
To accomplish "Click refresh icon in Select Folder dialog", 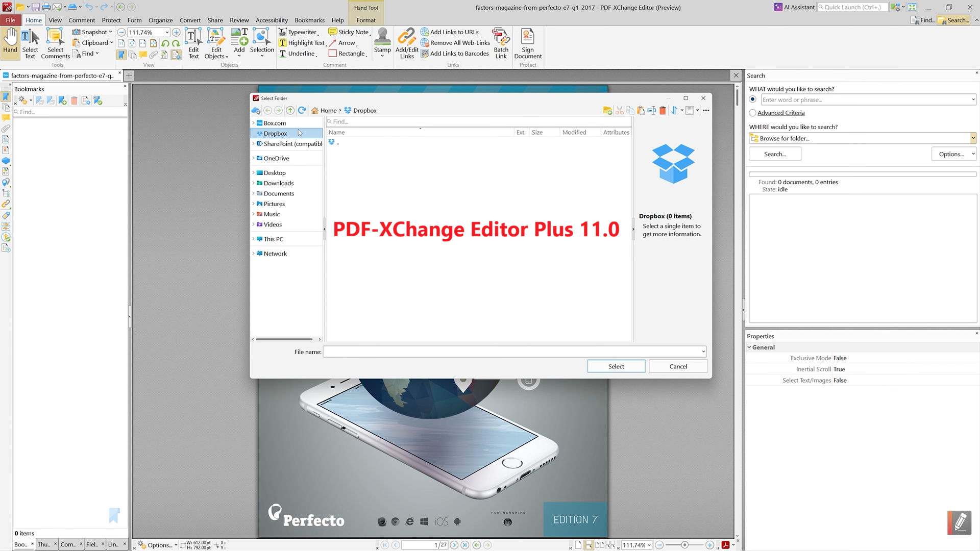I will (x=302, y=110).
